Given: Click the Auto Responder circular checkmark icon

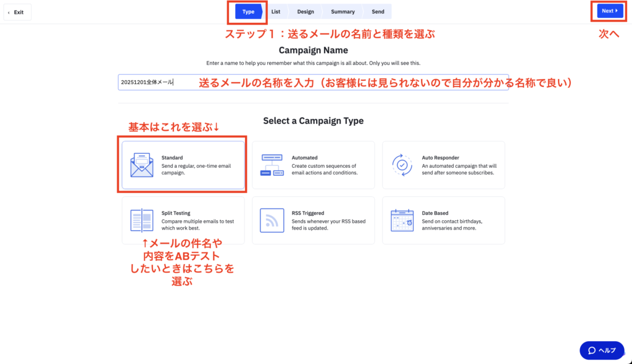Looking at the screenshot, I should (x=402, y=165).
